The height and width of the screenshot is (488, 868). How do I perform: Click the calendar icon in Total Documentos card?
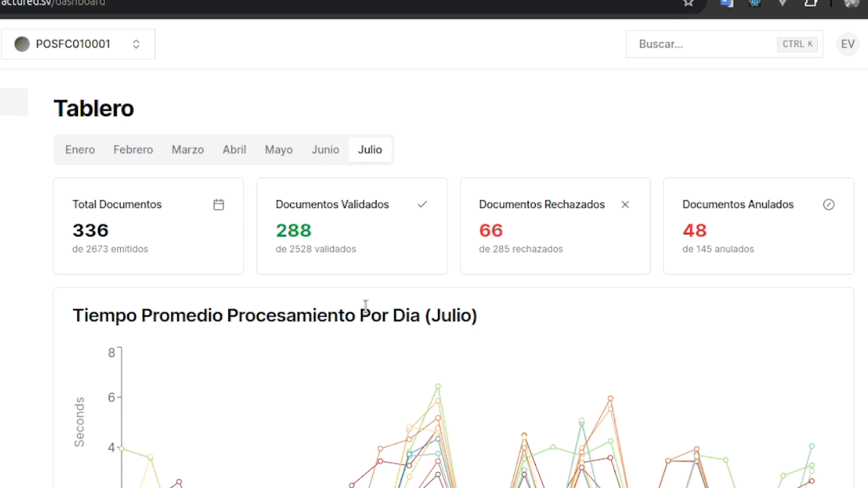point(219,204)
